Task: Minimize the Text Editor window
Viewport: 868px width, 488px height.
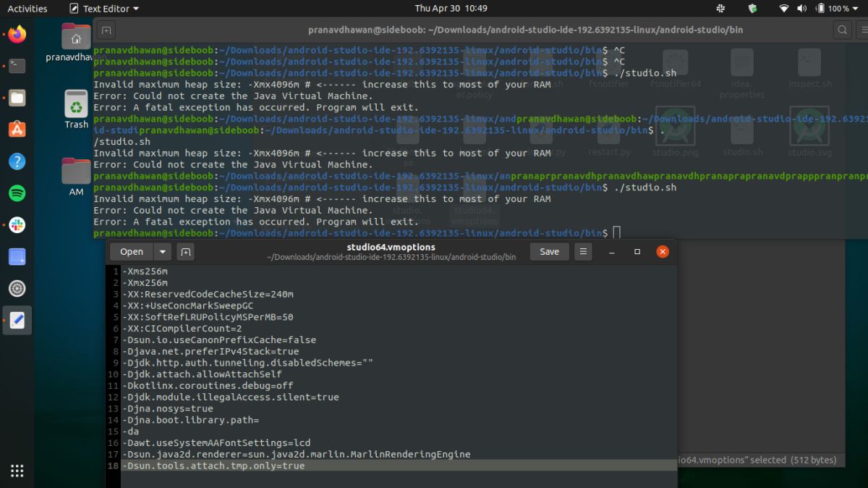Action: pos(613,252)
